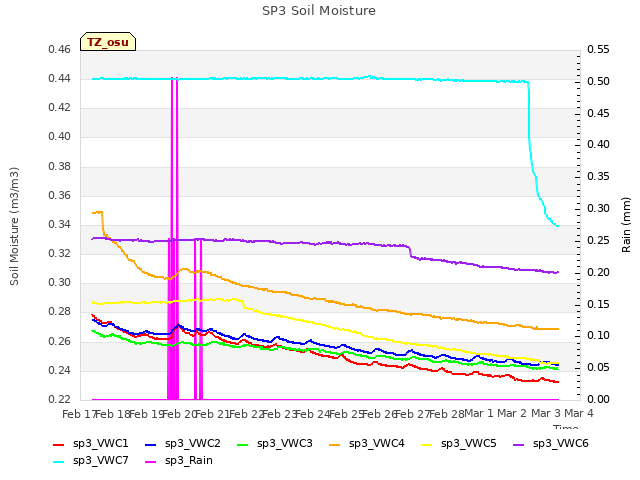
Task: Click the blue sp3_VWC2 legend color marker
Action: coord(151,444)
